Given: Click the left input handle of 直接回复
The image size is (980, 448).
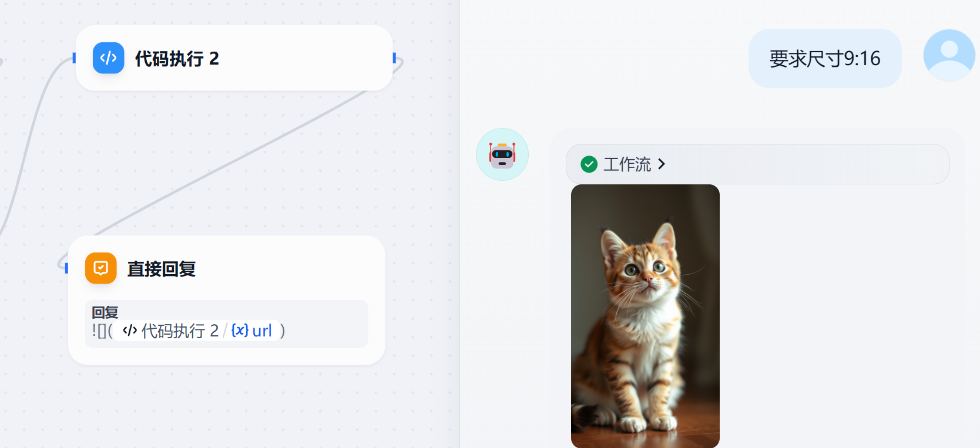Looking at the screenshot, I should tap(66, 268).
